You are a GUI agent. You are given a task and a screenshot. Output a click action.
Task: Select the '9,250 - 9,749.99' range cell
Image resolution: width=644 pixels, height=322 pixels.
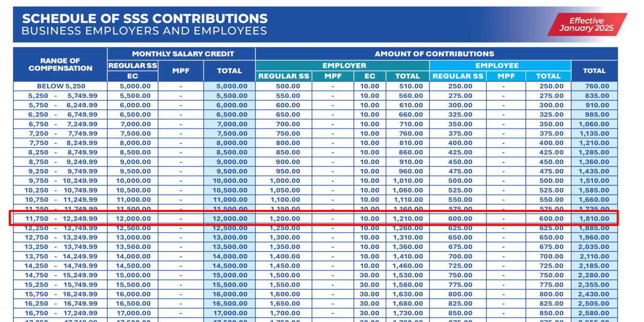pos(60,171)
